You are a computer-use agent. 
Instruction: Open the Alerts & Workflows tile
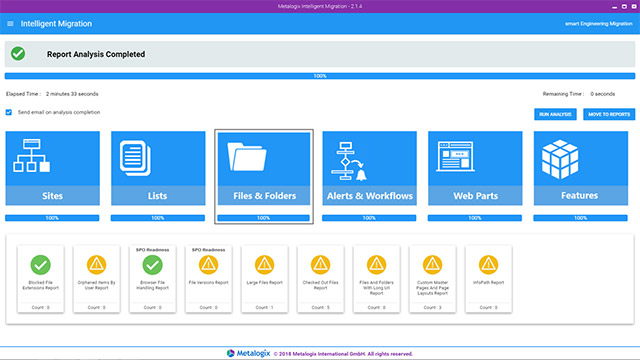[x=369, y=168]
